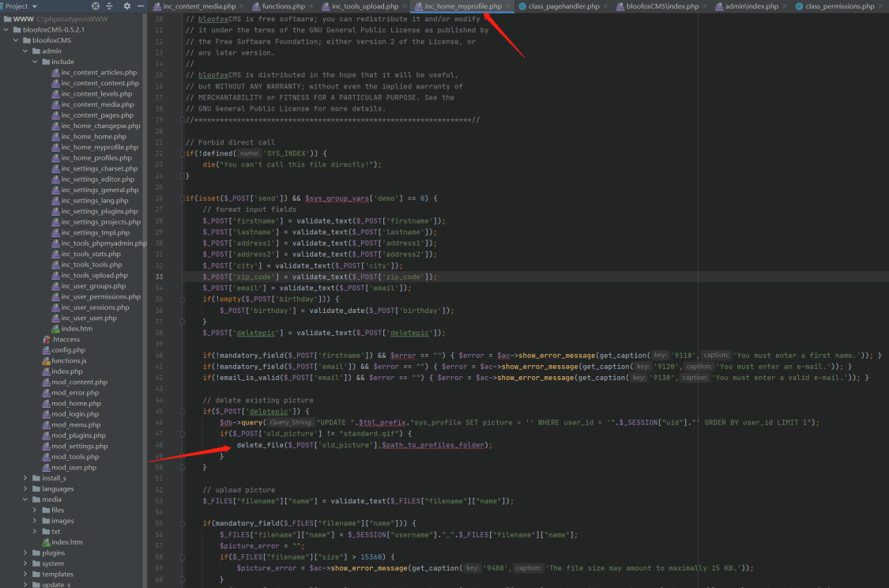Fold the deletepic if block at line 45

182,412
